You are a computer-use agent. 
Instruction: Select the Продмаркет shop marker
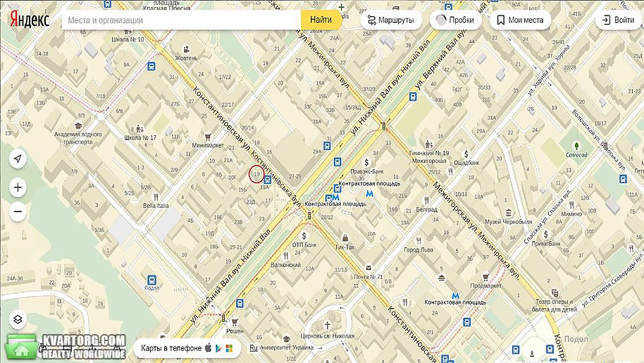click(x=485, y=277)
